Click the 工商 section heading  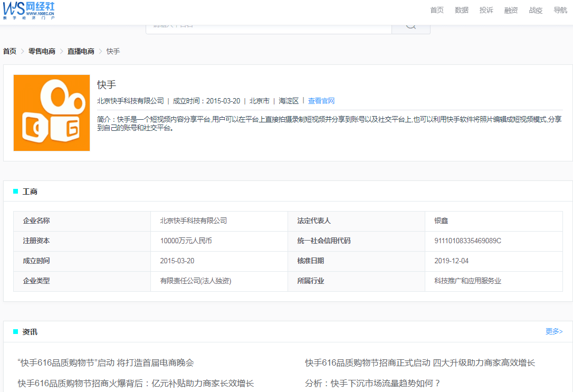coord(30,192)
